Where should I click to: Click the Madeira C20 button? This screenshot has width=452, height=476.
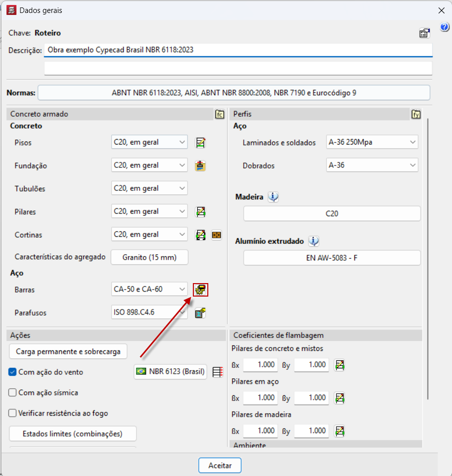(x=332, y=214)
